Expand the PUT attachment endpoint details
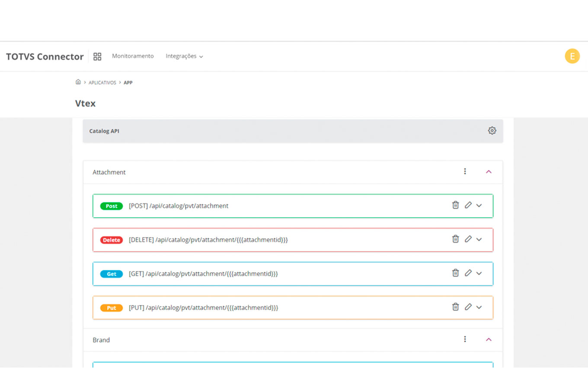Viewport: 588px width, 368px height. pyautogui.click(x=479, y=307)
